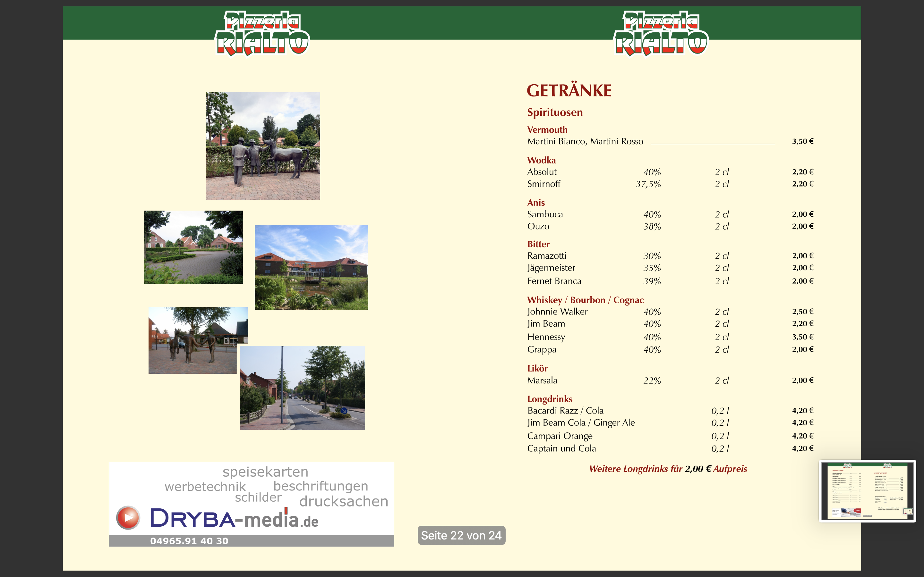Select the tree-lined street photo
This screenshot has height=577, width=924.
coord(302,388)
